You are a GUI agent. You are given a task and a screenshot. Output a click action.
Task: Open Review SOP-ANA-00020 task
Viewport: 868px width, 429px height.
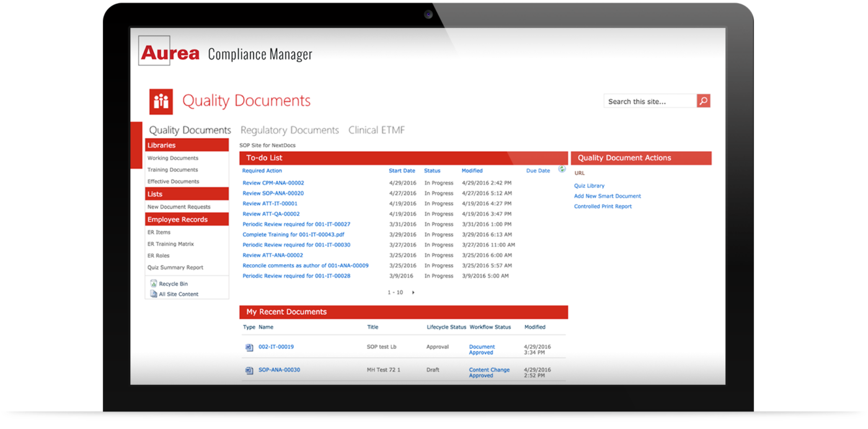[273, 193]
